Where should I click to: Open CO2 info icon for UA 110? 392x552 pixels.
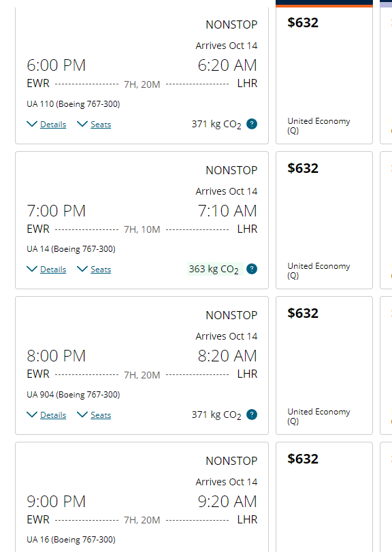(252, 124)
